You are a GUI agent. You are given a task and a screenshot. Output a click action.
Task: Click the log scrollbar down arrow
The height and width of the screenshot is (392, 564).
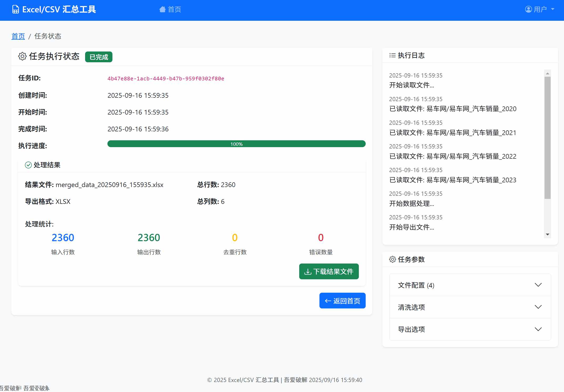547,234
